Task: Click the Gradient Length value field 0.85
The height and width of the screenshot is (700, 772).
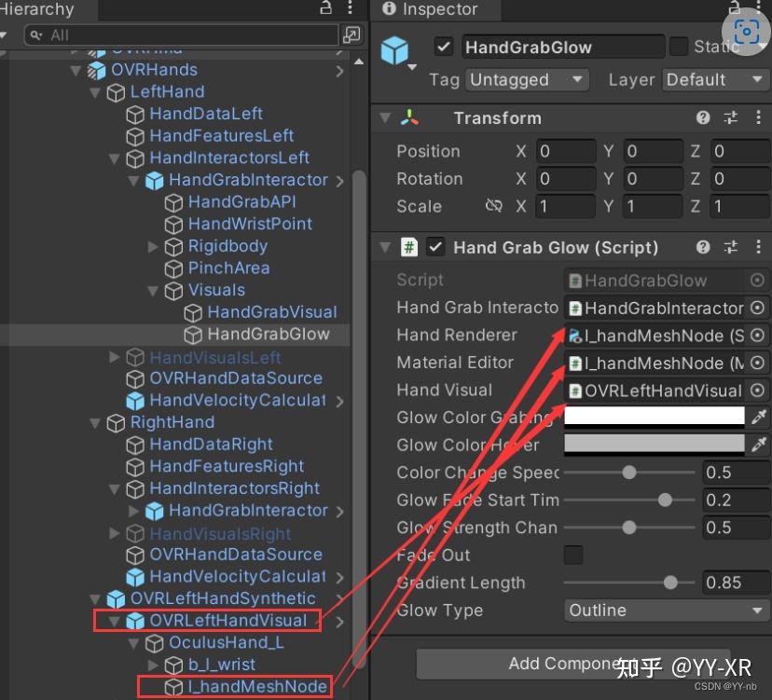Action: click(x=735, y=583)
